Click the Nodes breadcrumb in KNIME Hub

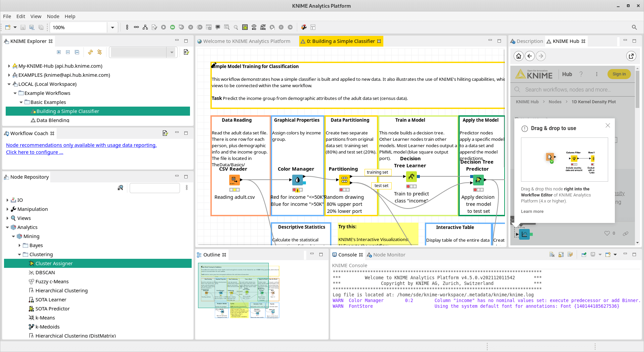[555, 102]
